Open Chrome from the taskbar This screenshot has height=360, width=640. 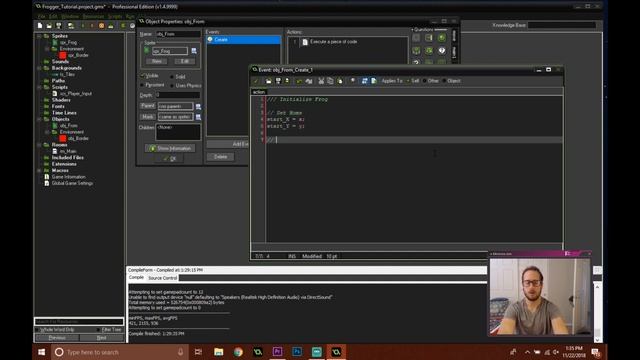click(238, 352)
